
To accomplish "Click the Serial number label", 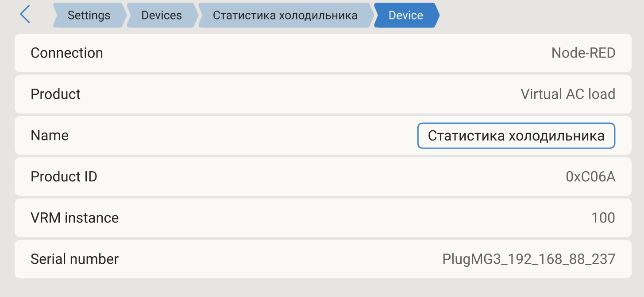I will 75,259.
